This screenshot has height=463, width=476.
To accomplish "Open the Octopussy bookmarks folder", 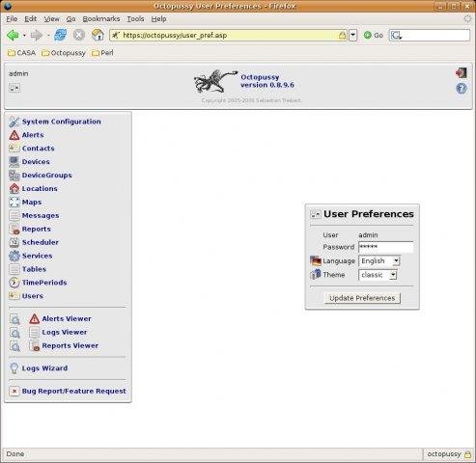I will coord(64,53).
